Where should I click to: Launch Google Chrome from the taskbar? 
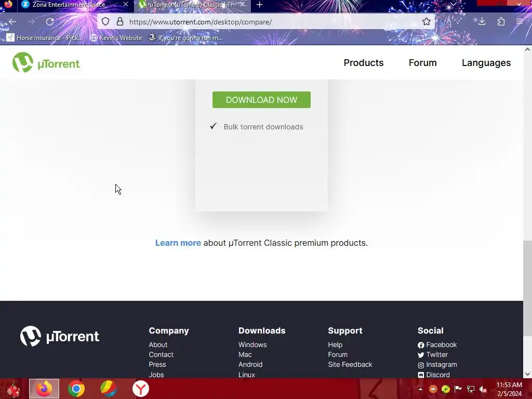(76, 389)
